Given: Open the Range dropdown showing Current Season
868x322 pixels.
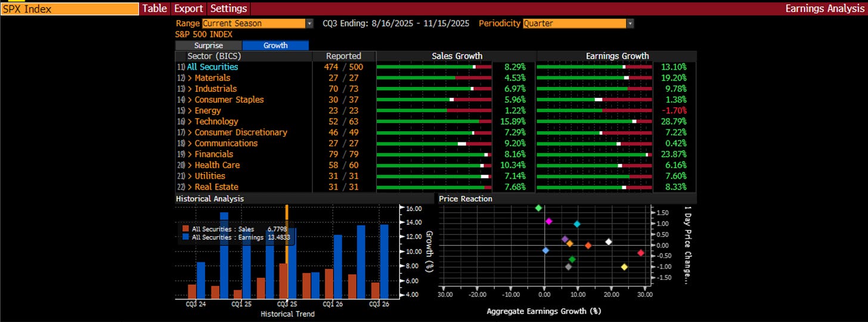Looking at the screenshot, I should pos(258,23).
